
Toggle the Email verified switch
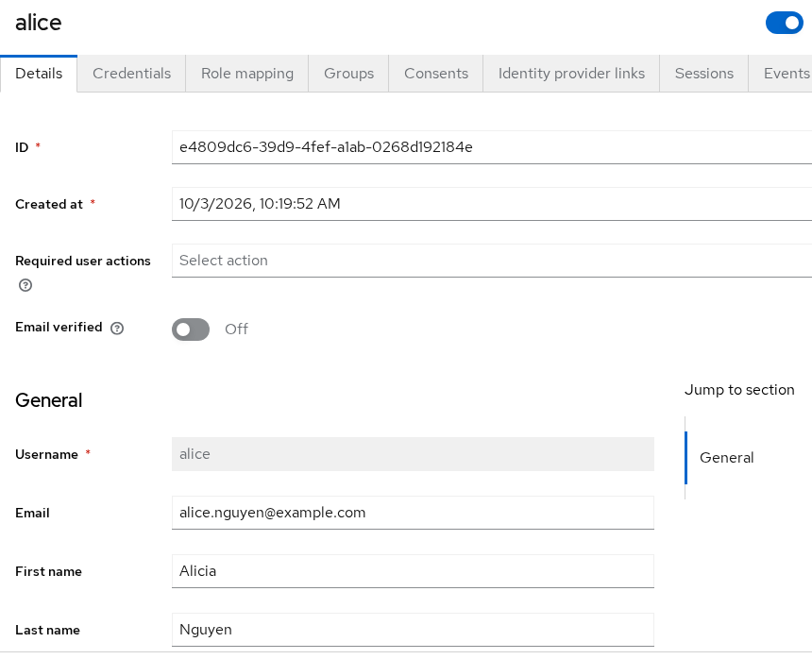(191, 329)
